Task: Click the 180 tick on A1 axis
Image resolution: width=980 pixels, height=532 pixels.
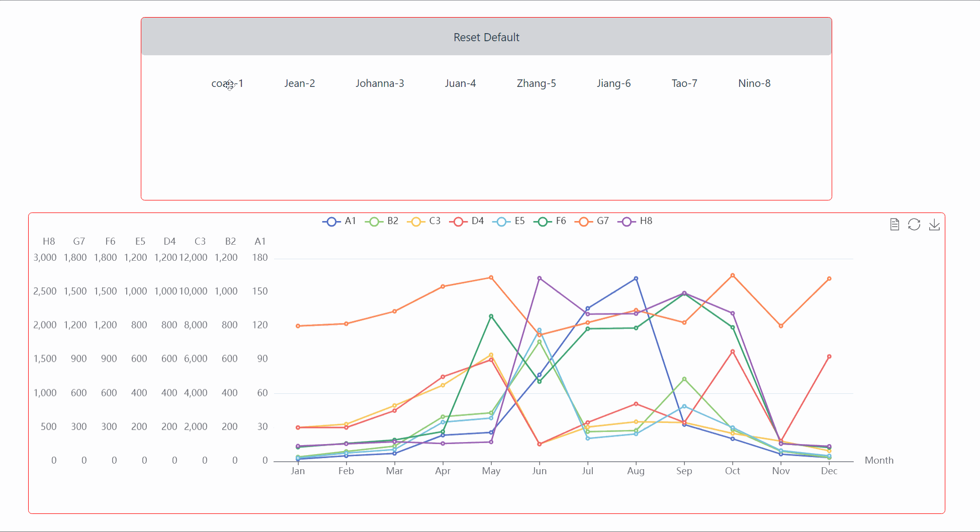Action: (x=260, y=257)
